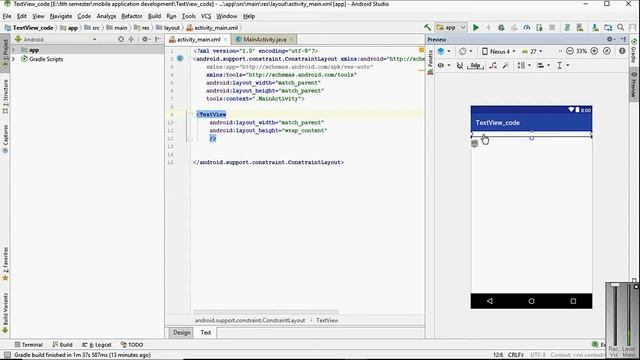
Task: Switch to MainActivity.java tab
Action: coord(264,40)
